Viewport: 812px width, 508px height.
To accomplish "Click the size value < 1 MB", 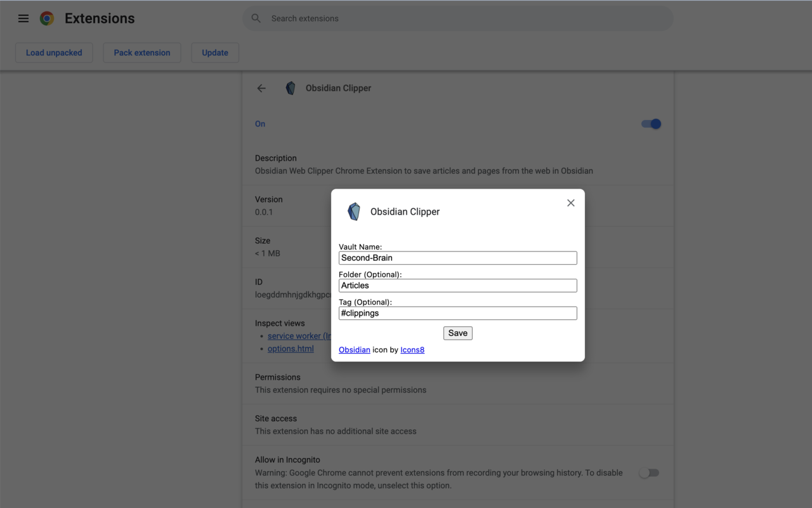I will coord(267,253).
